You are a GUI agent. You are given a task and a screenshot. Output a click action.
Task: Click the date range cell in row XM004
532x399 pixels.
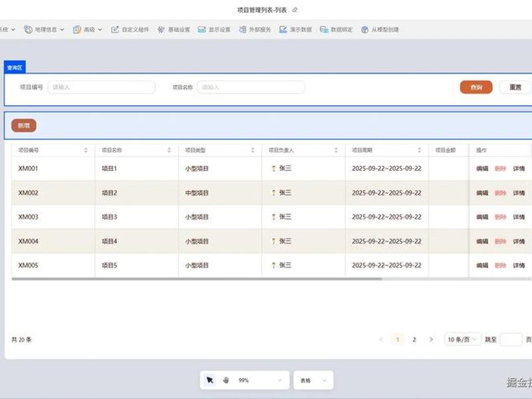pos(387,241)
